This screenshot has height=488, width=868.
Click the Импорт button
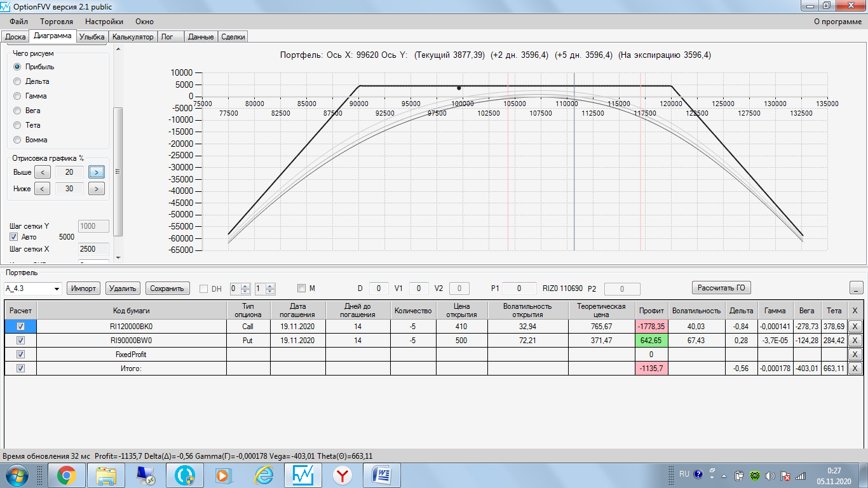point(84,288)
